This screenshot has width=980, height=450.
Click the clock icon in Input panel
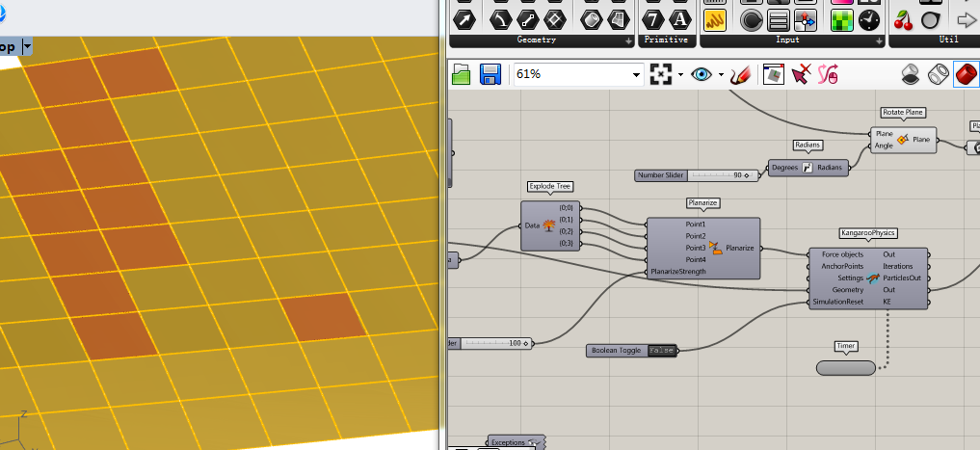[868, 19]
